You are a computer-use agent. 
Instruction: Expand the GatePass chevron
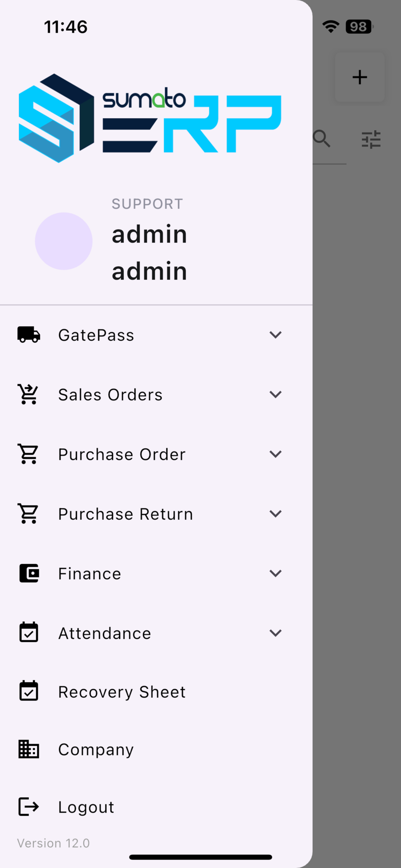[275, 335]
